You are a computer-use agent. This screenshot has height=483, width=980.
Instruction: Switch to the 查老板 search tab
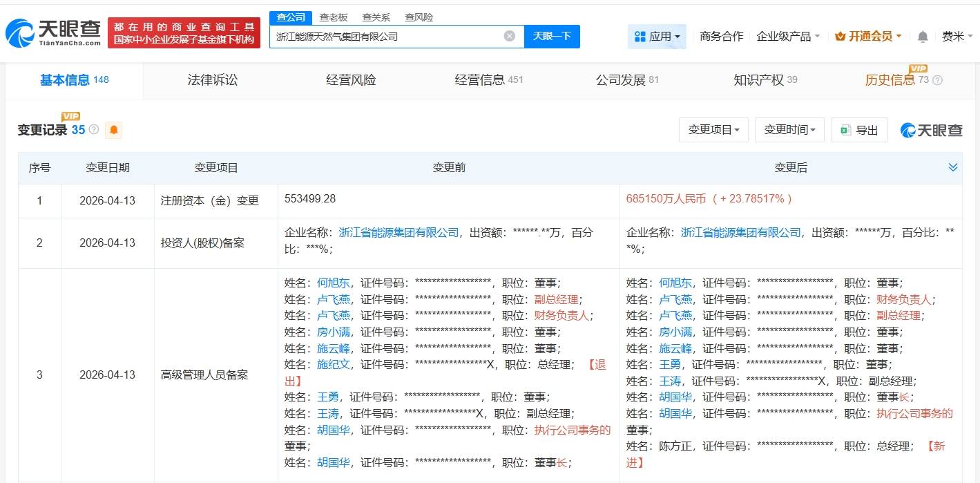tap(334, 17)
